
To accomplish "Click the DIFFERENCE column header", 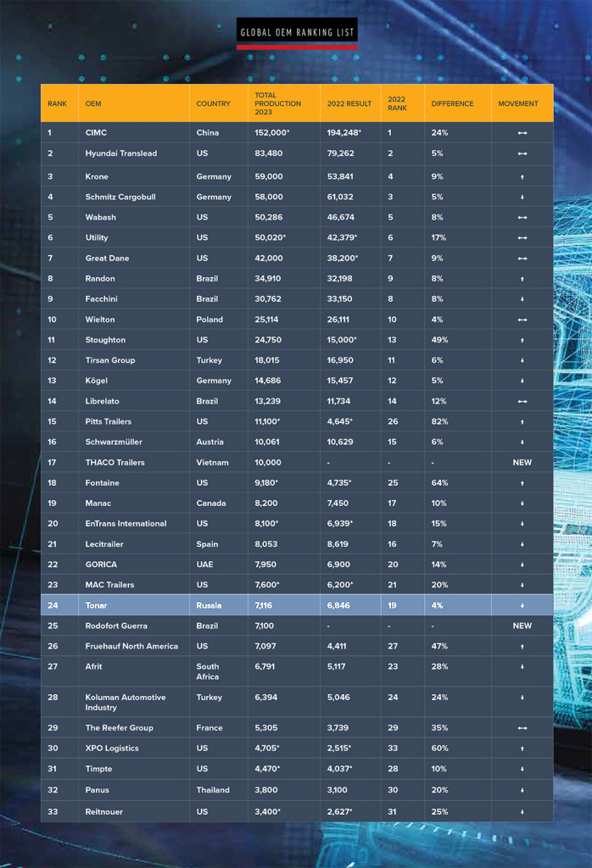I will click(x=452, y=103).
